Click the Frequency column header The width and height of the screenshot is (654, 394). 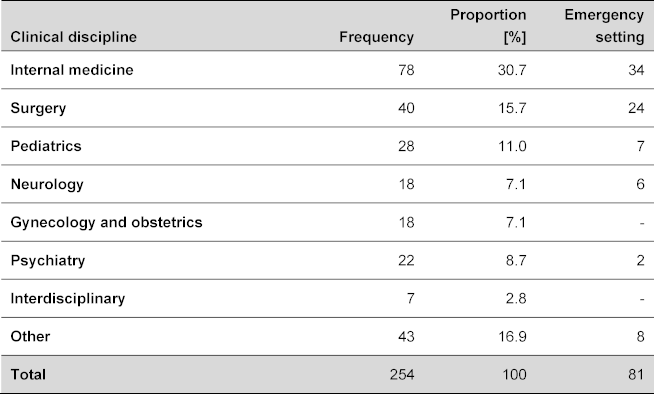(x=377, y=37)
